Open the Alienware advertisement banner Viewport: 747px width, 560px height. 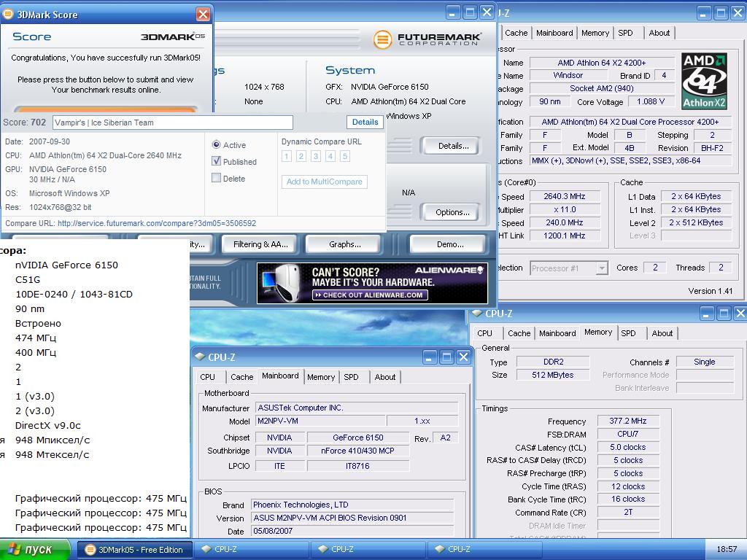(372, 284)
